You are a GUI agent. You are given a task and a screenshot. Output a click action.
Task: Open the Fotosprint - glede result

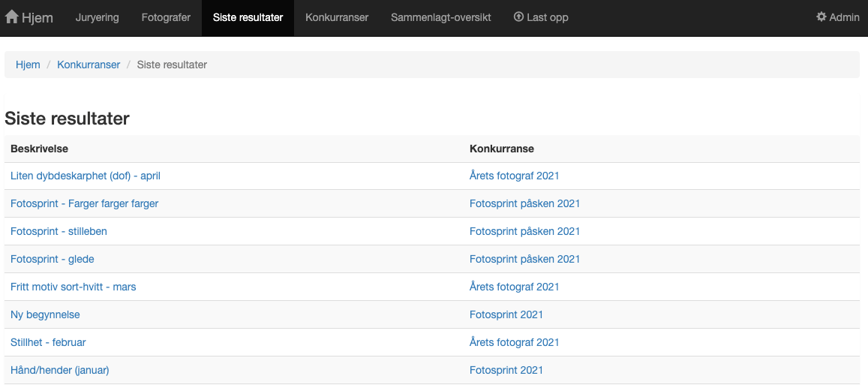[52, 259]
